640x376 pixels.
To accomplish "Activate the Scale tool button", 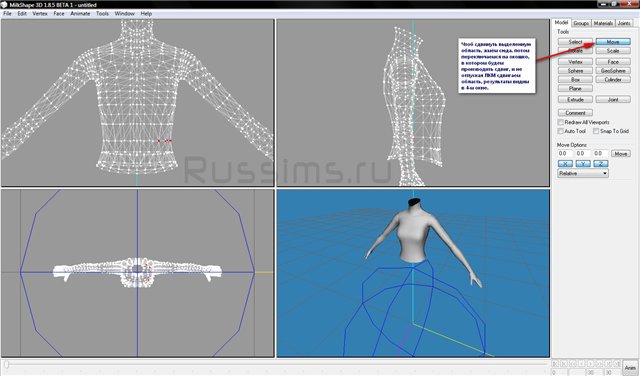I will (613, 51).
